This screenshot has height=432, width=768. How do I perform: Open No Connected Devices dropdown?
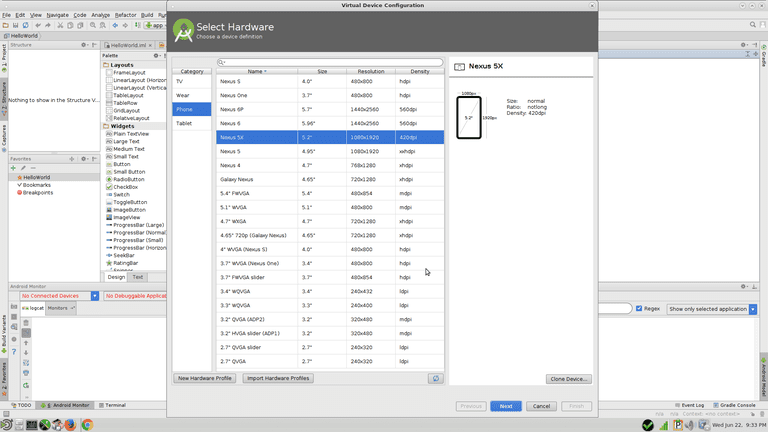tap(95, 296)
